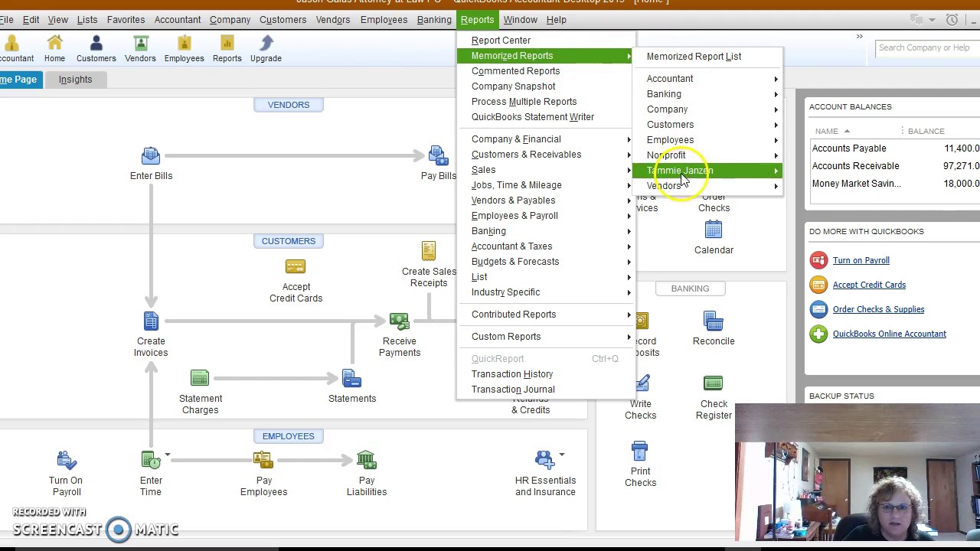
Task: Click the reminders alarm clock icon
Action: tap(952, 20)
